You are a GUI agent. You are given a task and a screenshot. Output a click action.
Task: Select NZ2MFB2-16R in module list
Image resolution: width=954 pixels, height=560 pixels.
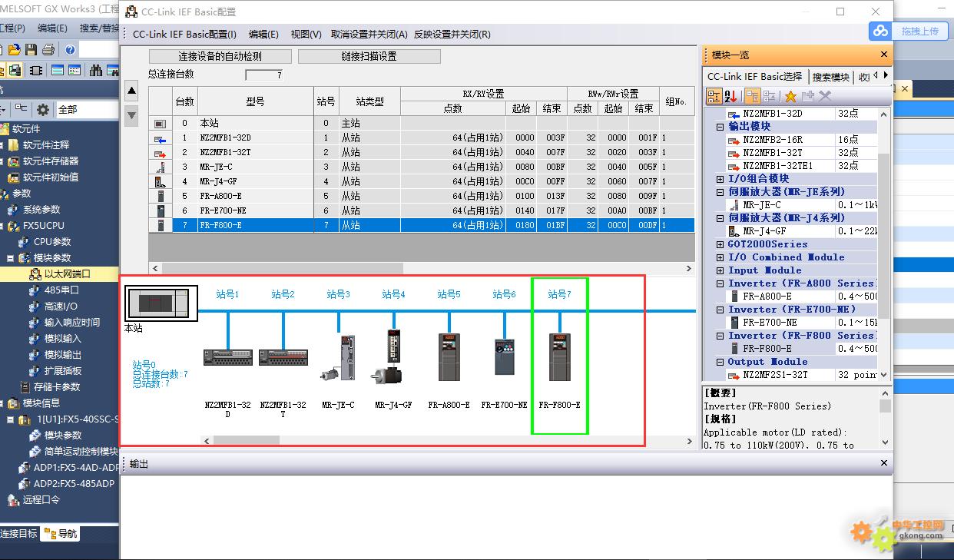772,140
